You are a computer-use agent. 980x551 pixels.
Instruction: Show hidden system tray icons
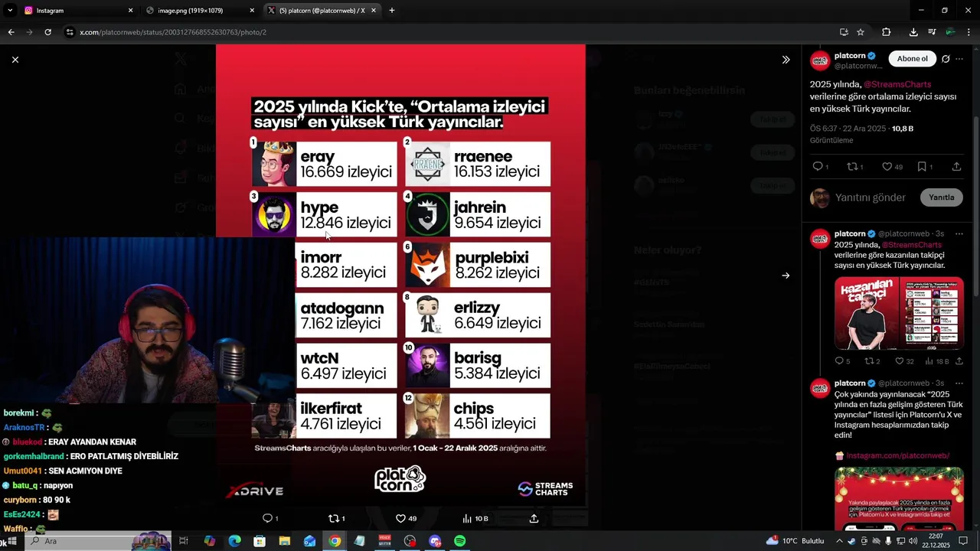pos(838,541)
